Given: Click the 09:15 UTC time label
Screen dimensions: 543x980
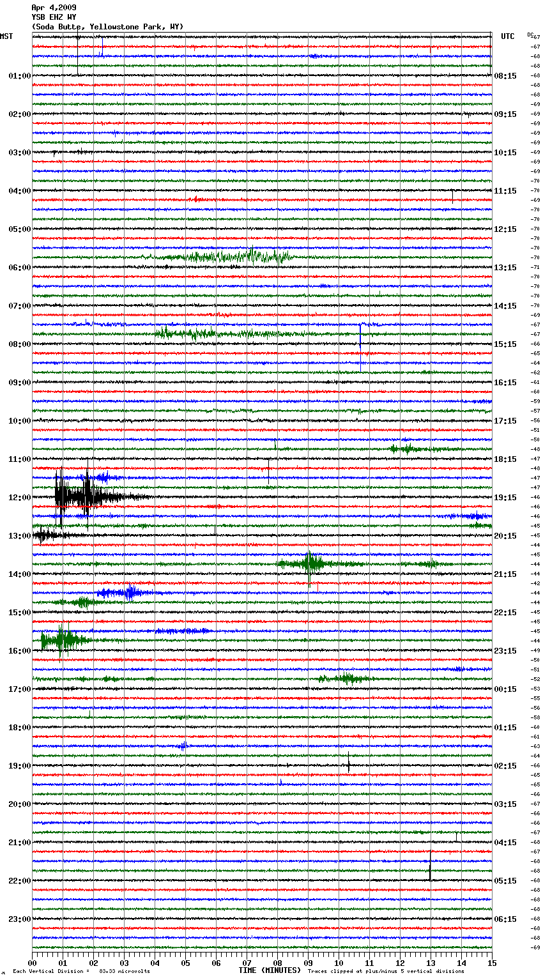Looking at the screenshot, I should (x=505, y=114).
